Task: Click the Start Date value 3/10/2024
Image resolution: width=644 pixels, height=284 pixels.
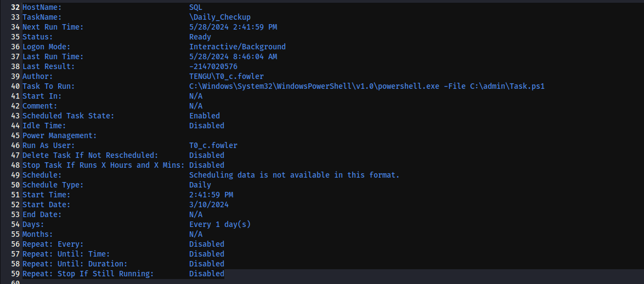Action: point(208,205)
